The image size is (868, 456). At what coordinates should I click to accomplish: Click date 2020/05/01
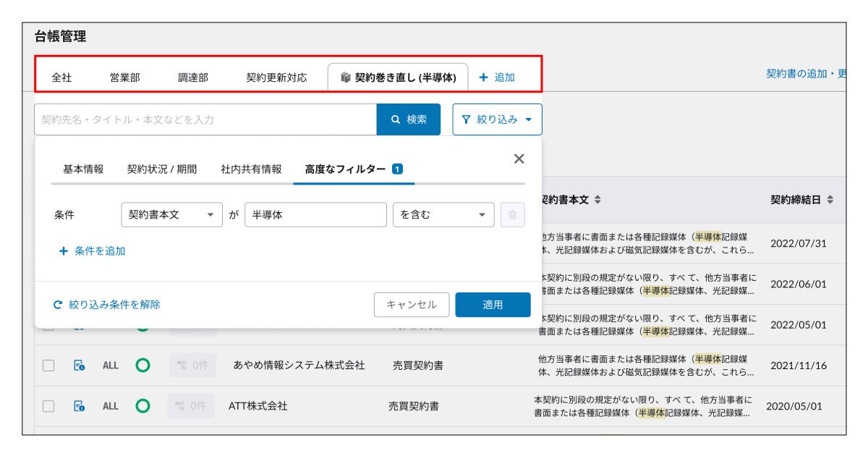(x=794, y=406)
